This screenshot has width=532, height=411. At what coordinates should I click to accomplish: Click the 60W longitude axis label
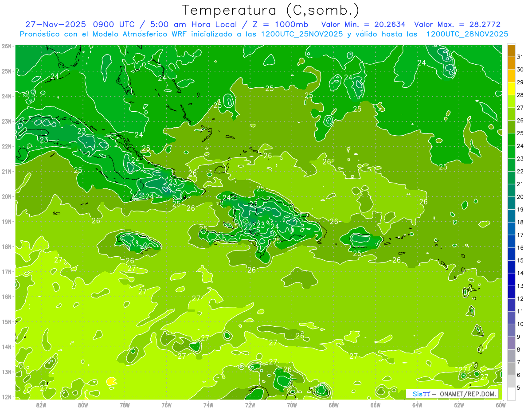click(x=500, y=405)
